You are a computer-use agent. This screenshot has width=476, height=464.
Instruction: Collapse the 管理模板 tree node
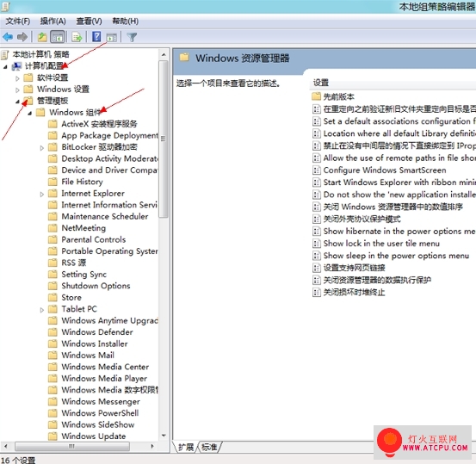[17, 102]
